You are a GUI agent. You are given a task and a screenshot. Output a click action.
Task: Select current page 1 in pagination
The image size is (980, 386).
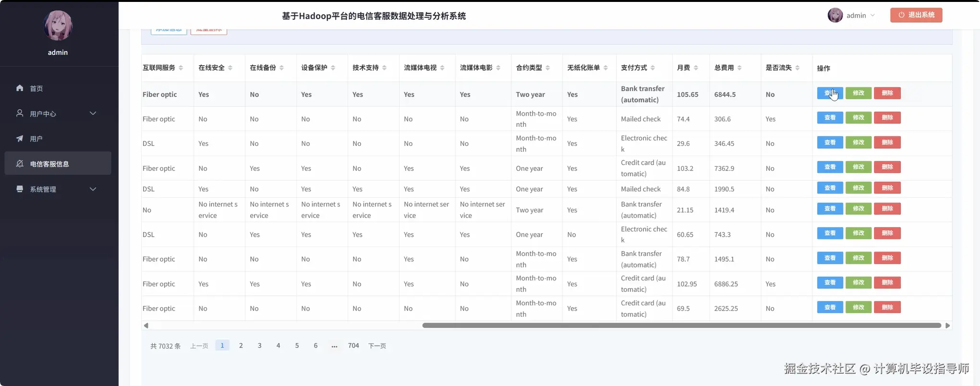click(x=222, y=345)
